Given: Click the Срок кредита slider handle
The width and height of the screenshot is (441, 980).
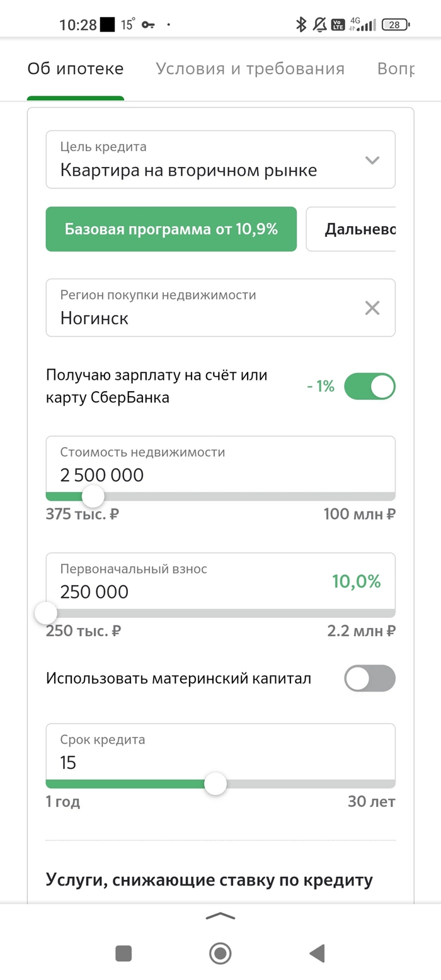Looking at the screenshot, I should pos(215,784).
